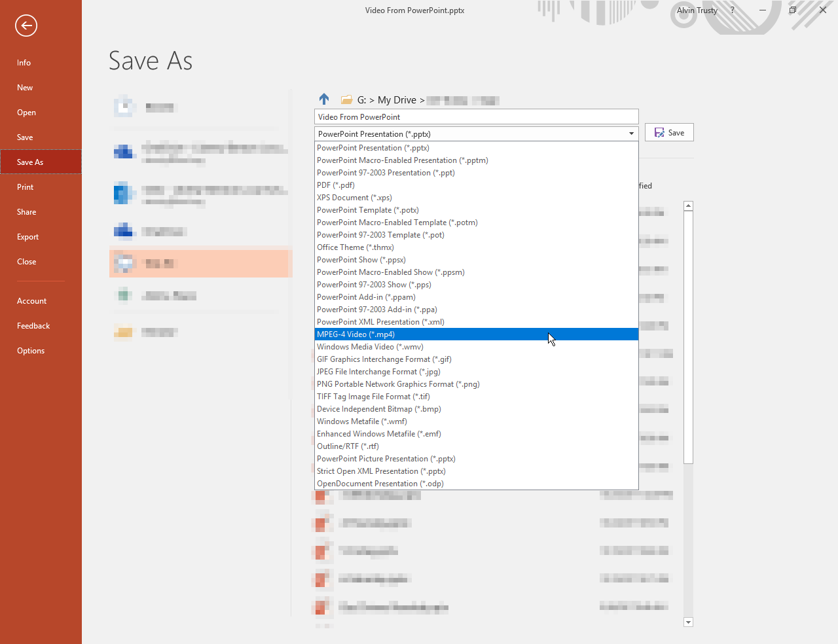Select PNG Portable Network Graphics Format
This screenshot has height=644, width=838.
[476, 384]
